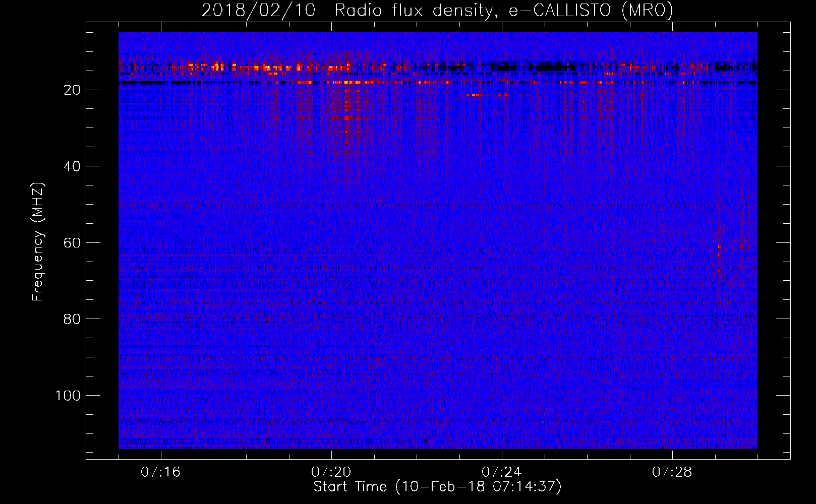This screenshot has height=504, width=816.
Task: Click the '80' frequency tick label
Action: (x=72, y=319)
